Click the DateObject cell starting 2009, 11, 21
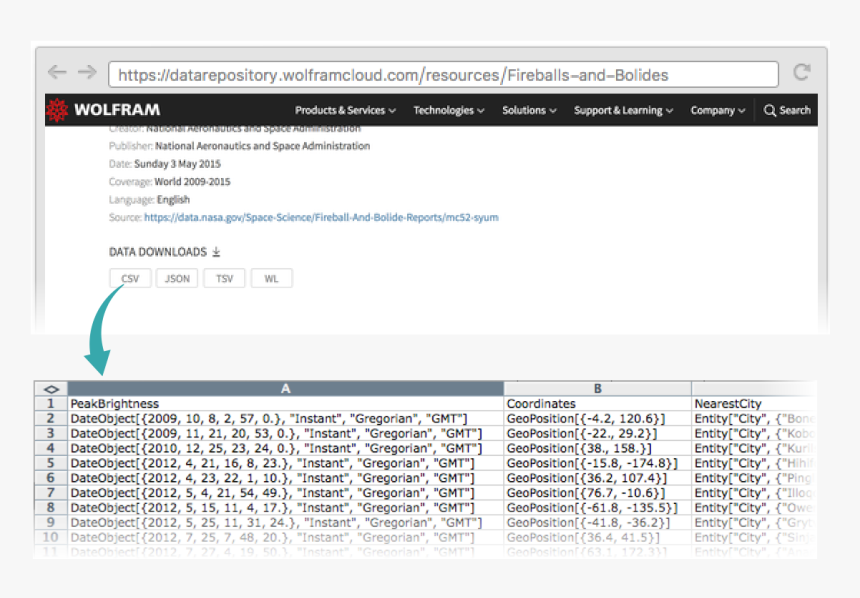Viewport: 860px width, 598px height. [x=286, y=433]
